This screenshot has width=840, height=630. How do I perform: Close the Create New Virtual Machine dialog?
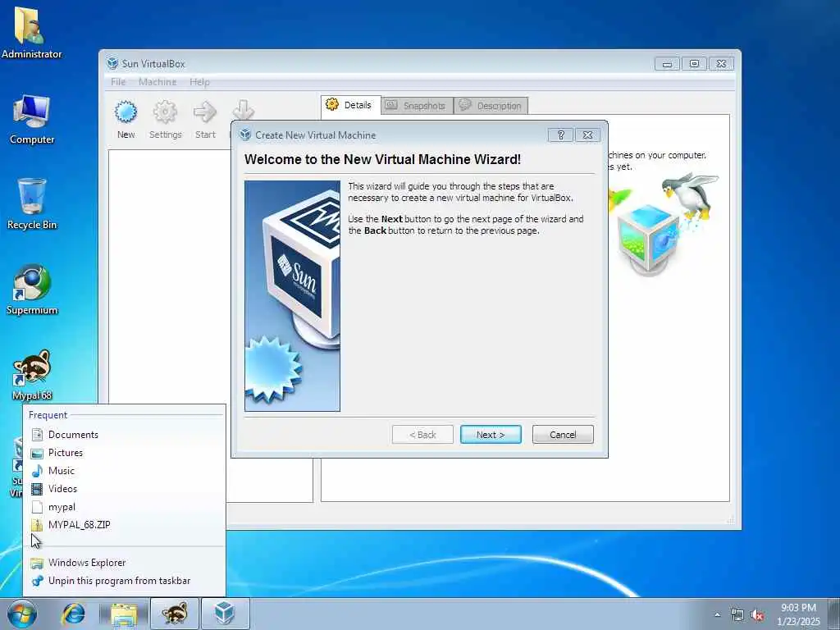tap(587, 135)
